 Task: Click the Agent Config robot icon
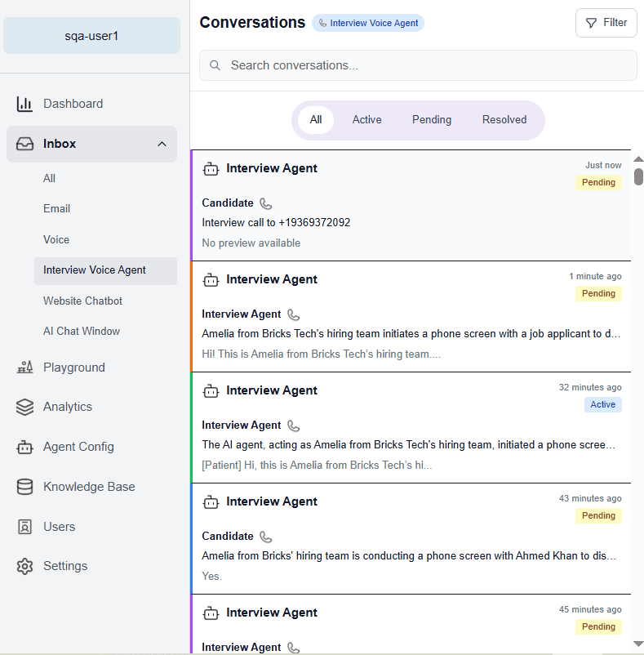24,447
